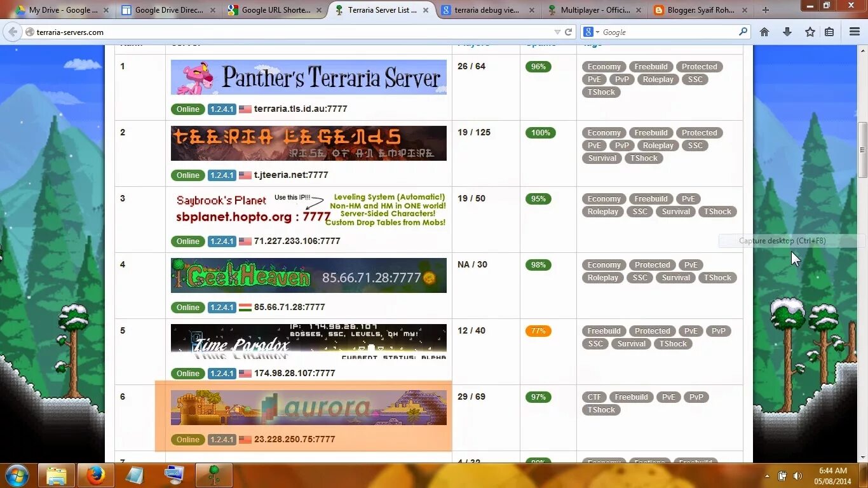Click the 19 / 125 players count
The height and width of the screenshot is (488, 868).
pos(474,133)
